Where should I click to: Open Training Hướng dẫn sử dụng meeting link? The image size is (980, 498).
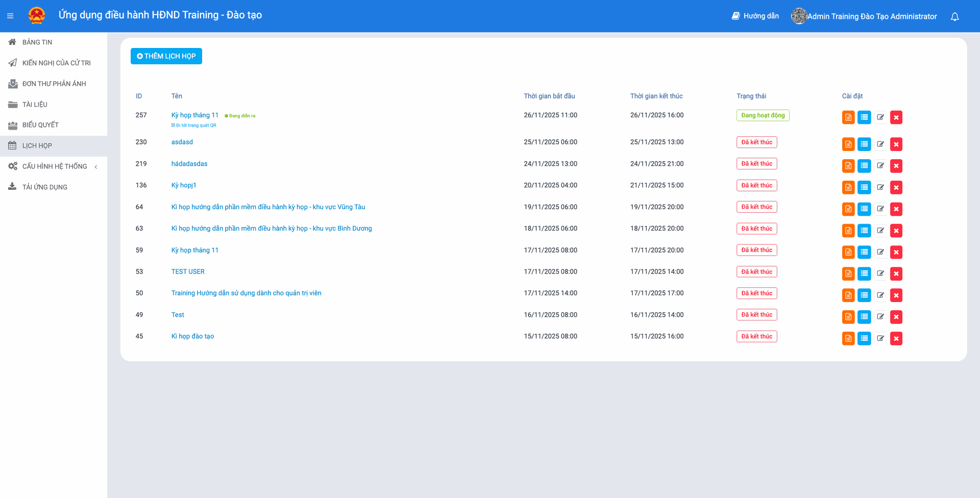click(246, 293)
